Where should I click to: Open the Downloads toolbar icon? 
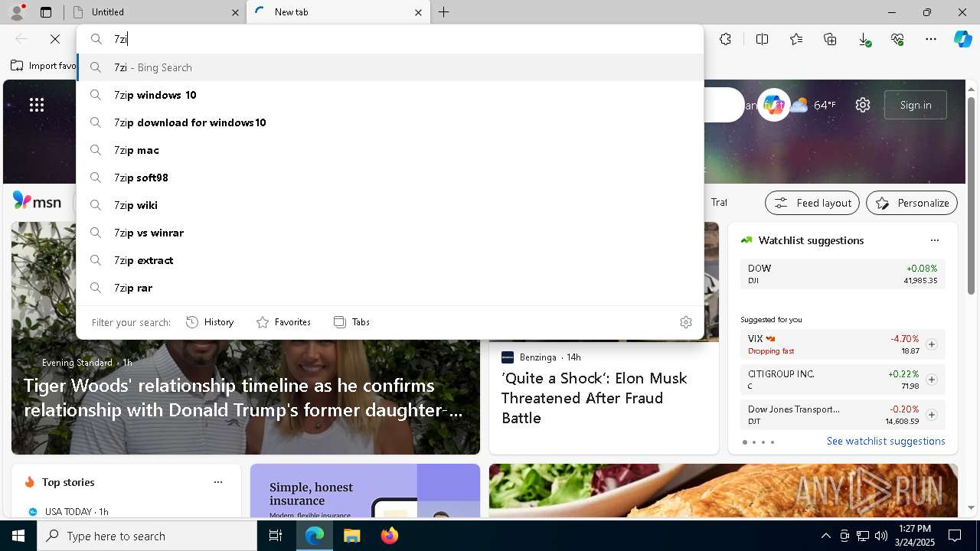click(864, 39)
